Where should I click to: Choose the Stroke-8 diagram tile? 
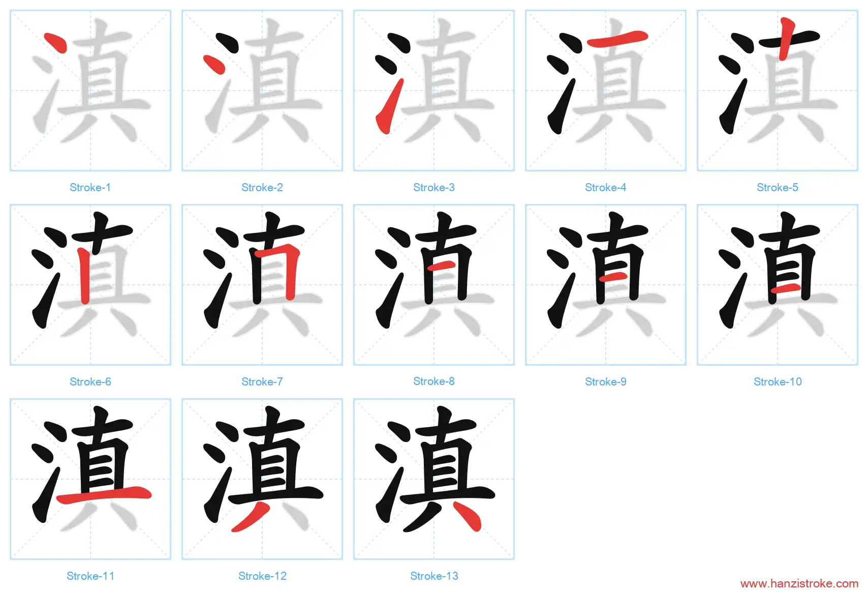(434, 285)
